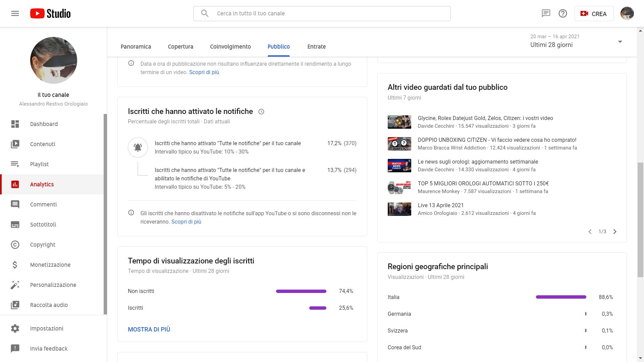Click the Iscritti watch time bar
Screen dimensions: 644x362
tap(318, 308)
